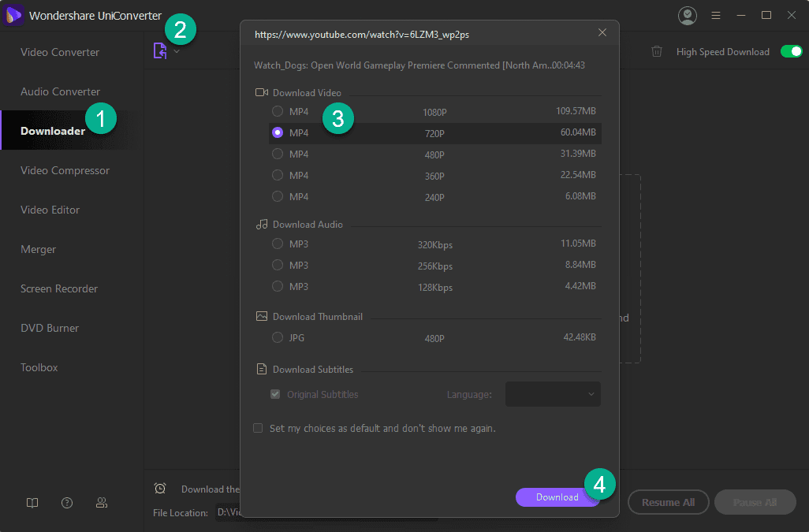This screenshot has width=809, height=532.
Task: Open the Audio Converter section
Action: point(61,91)
